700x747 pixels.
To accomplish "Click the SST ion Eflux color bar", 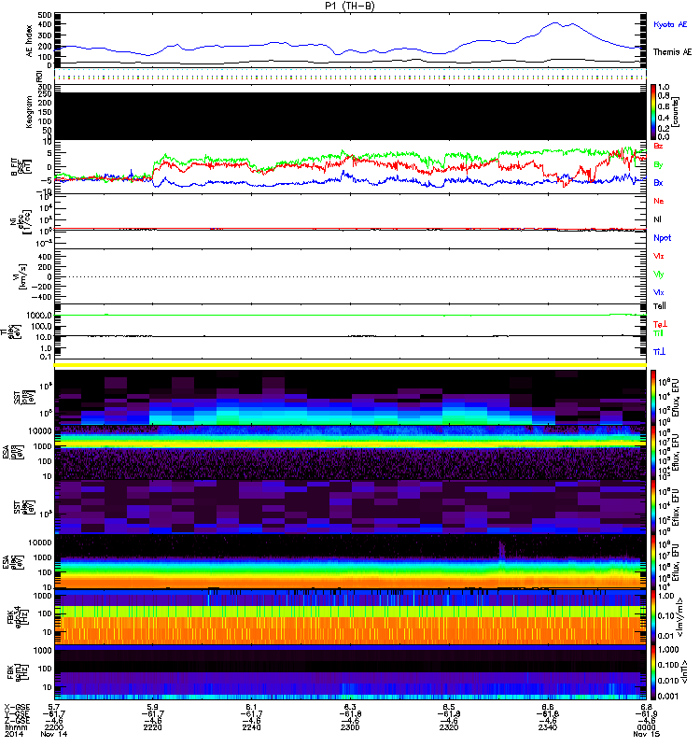I will [x=653, y=398].
